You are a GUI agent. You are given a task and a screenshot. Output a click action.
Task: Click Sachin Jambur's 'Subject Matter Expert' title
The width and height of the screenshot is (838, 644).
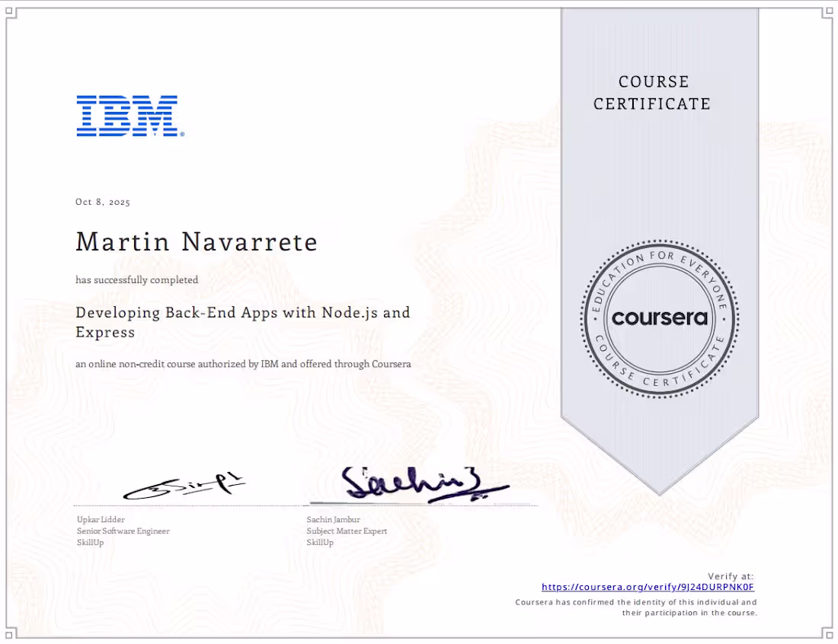(347, 531)
